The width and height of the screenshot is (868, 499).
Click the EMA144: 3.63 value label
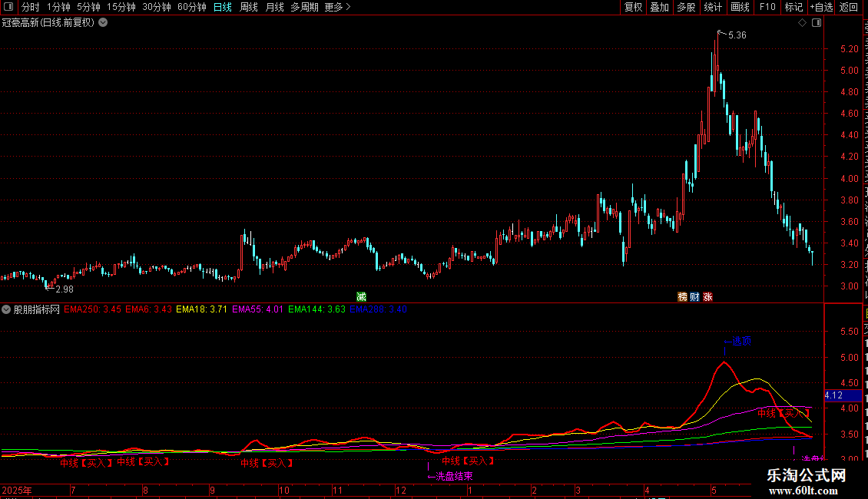(x=316, y=309)
